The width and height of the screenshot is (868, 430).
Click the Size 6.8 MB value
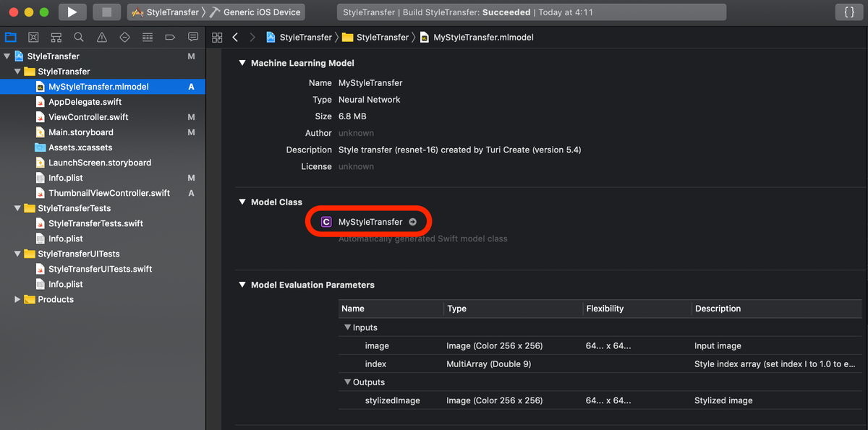(x=354, y=116)
